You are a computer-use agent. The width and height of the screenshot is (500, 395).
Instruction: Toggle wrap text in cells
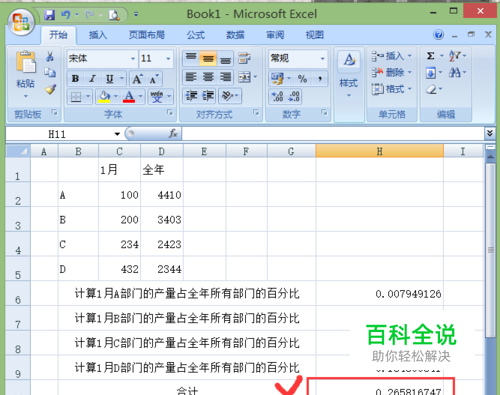click(x=244, y=59)
